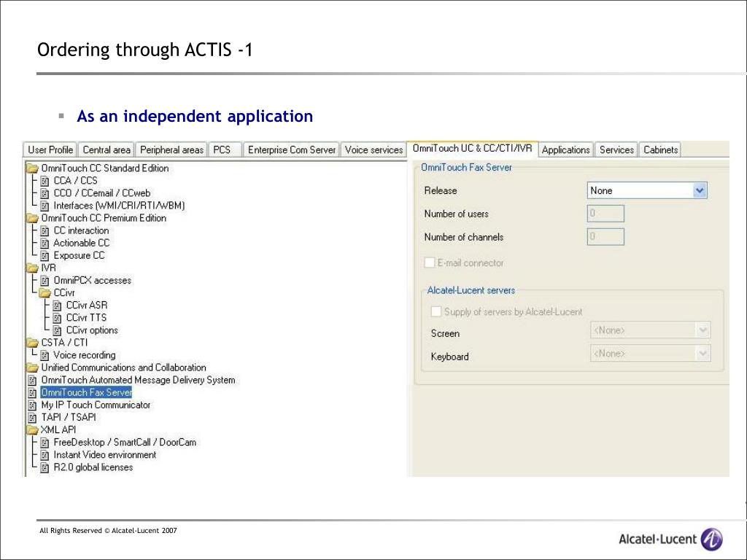Switch to the Services tab
Viewport: 747px width, 560px height.
coord(616,149)
